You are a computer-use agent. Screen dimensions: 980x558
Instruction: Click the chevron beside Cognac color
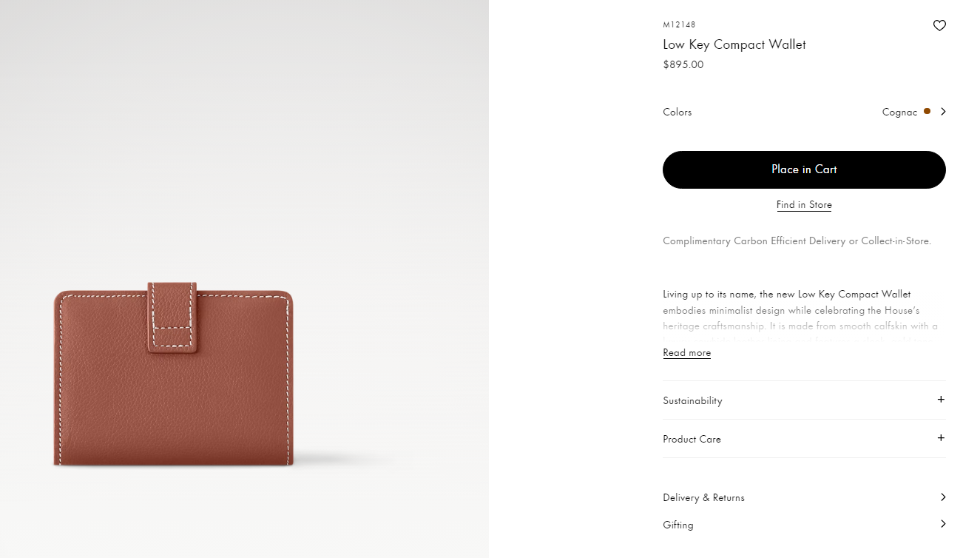(x=943, y=112)
